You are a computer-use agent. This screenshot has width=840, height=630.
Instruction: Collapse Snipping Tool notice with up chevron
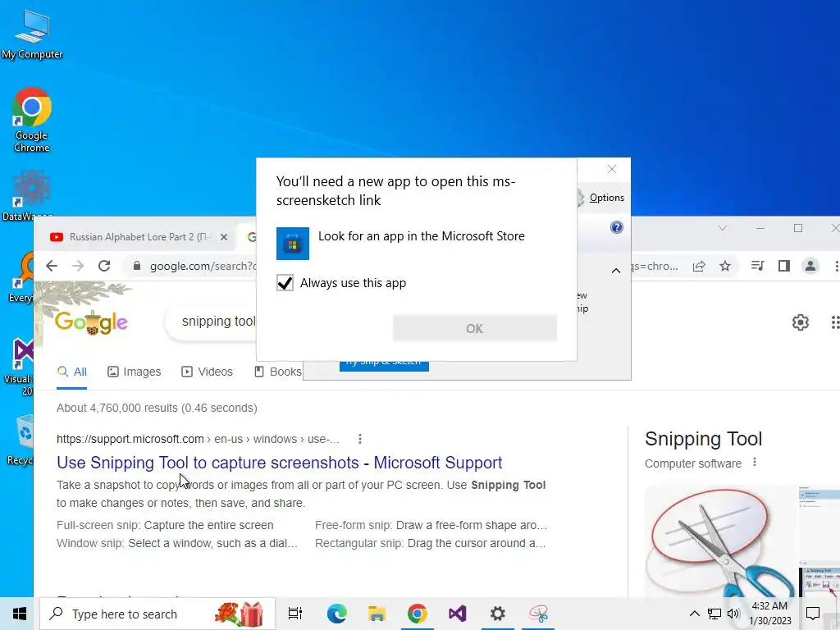[x=616, y=271]
